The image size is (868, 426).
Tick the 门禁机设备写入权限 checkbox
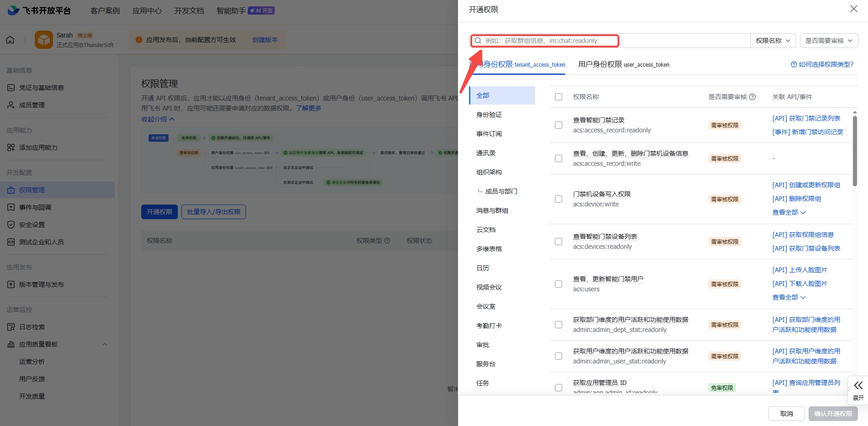tap(559, 199)
